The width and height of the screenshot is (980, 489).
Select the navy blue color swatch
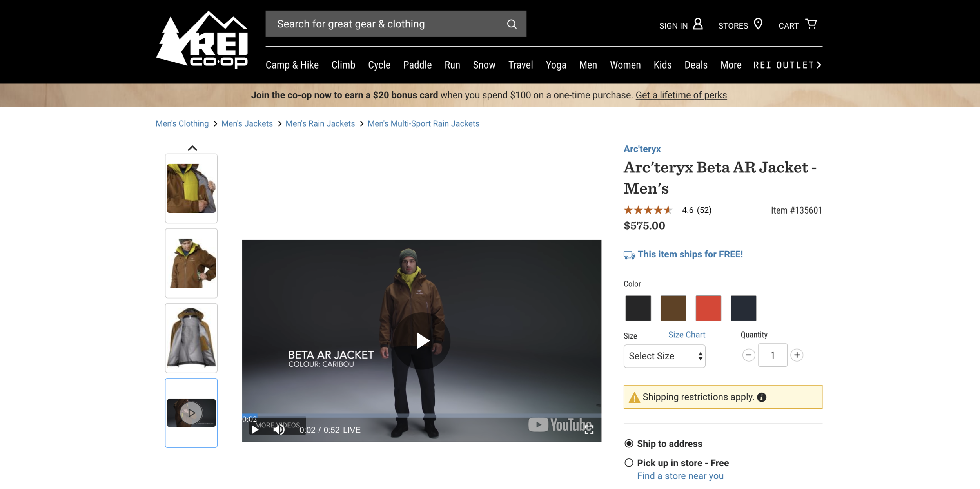[x=743, y=308]
